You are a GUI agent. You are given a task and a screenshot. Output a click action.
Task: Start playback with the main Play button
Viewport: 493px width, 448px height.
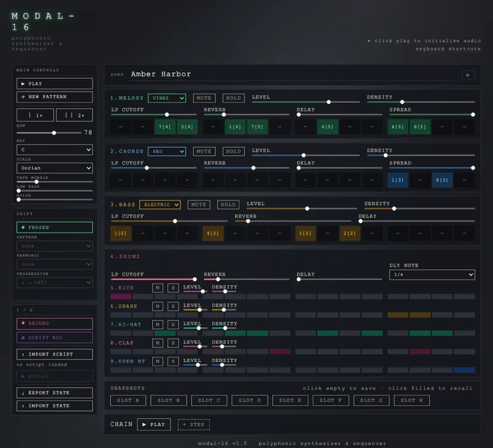click(55, 84)
